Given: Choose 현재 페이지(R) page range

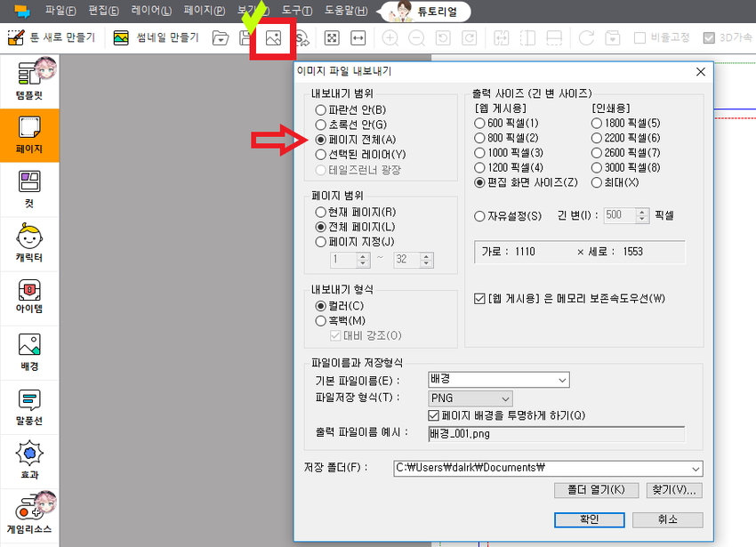Looking at the screenshot, I should click(356, 213).
